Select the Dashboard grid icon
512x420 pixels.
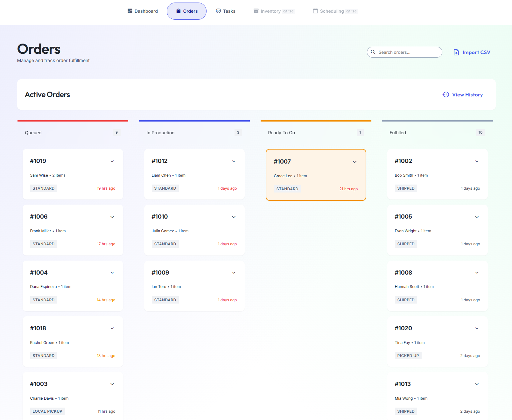(130, 11)
